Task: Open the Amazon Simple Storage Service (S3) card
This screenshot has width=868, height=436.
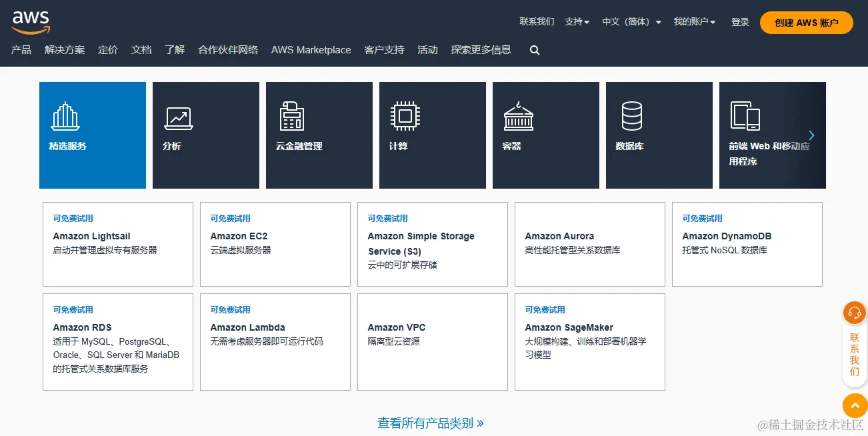Action: 433,244
